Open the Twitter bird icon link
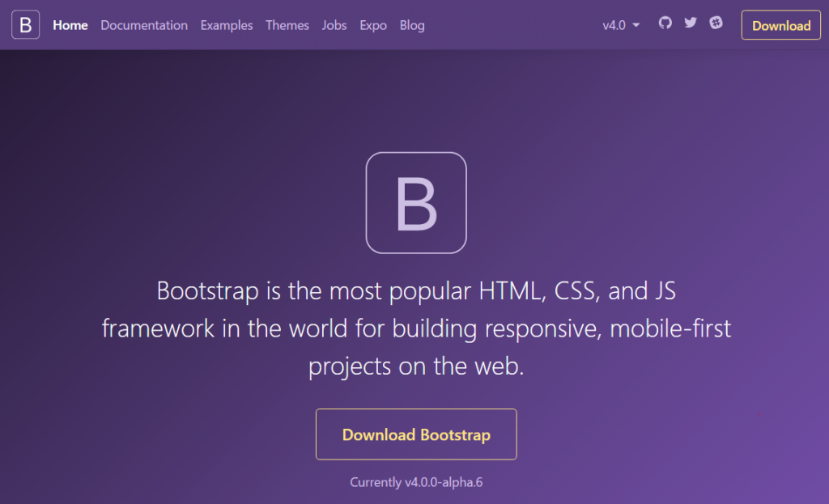829x504 pixels. 691,23
